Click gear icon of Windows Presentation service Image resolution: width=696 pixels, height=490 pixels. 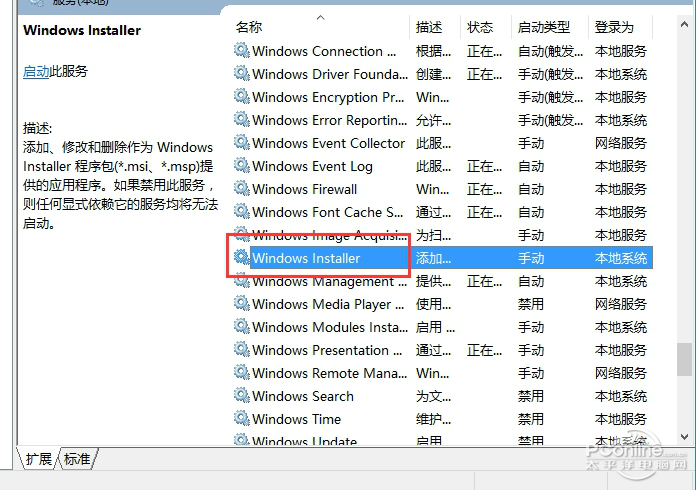242,350
